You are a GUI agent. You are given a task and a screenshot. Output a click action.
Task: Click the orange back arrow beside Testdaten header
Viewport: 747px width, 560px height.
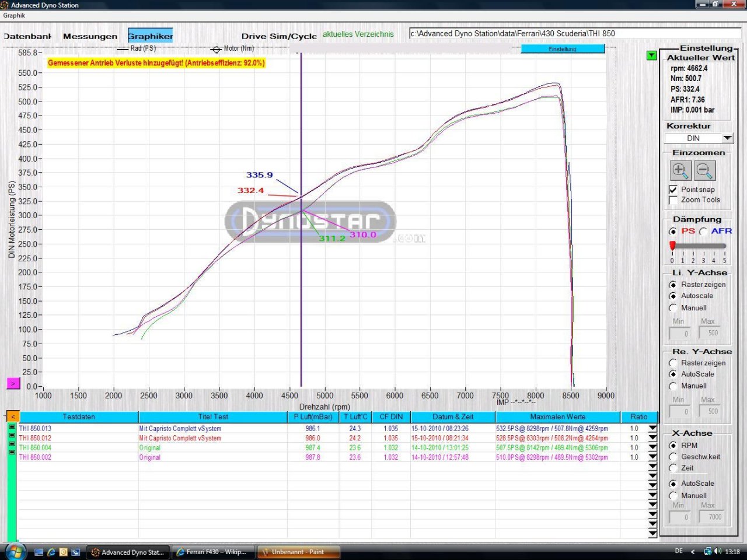(12, 416)
